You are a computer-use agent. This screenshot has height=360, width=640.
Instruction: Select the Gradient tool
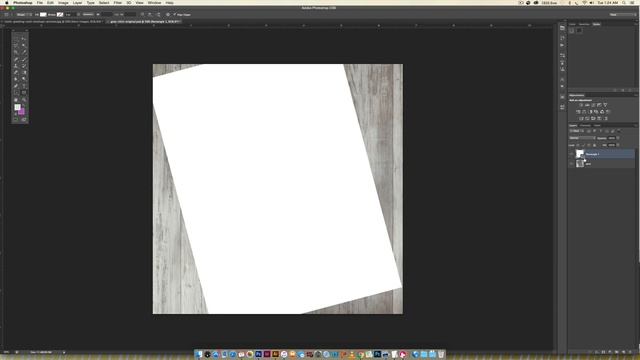point(24,72)
